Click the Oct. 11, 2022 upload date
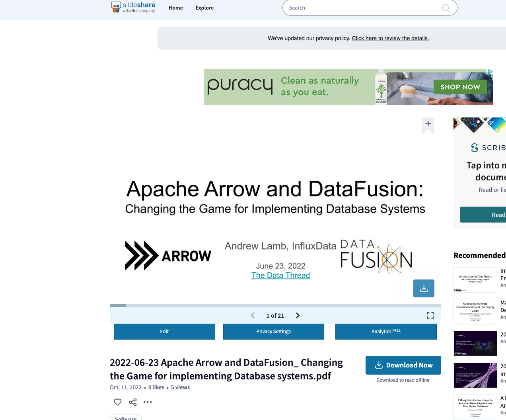 tap(126, 387)
